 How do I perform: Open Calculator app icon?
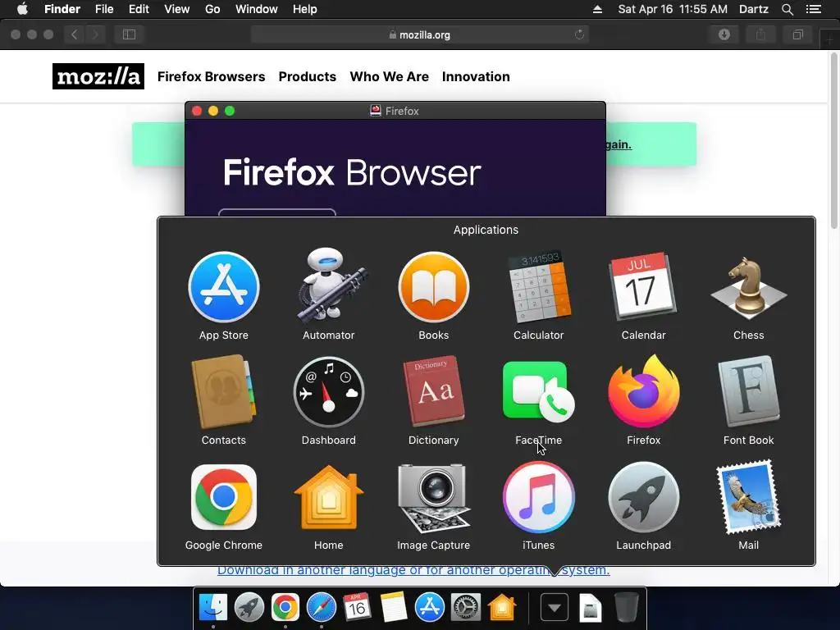[539, 287]
